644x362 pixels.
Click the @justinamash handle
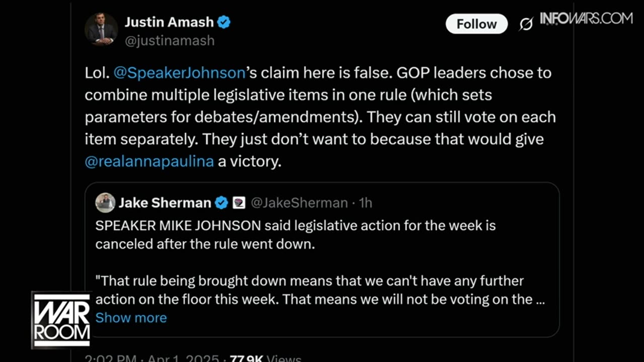170,40
